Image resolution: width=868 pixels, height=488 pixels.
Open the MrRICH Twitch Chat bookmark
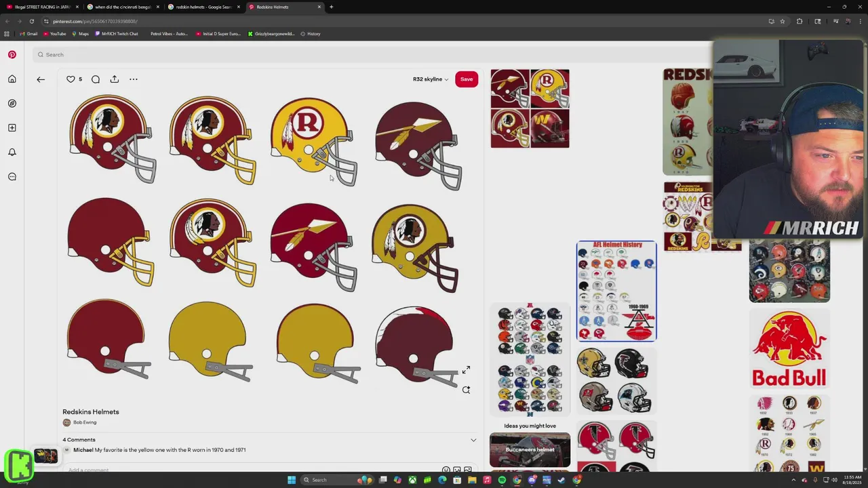coord(117,34)
